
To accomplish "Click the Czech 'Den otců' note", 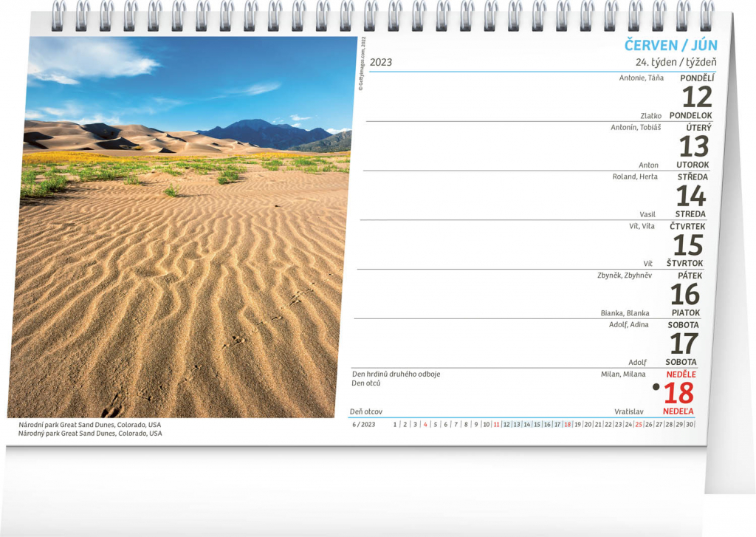I will coord(366,383).
